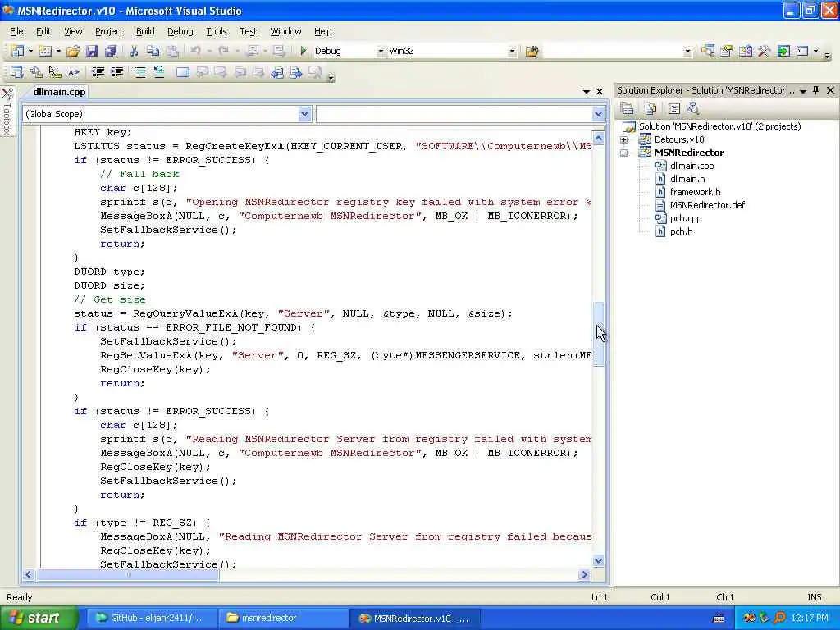Open the (Global Scope) dropdown
The image size is (840, 630).
pos(304,113)
